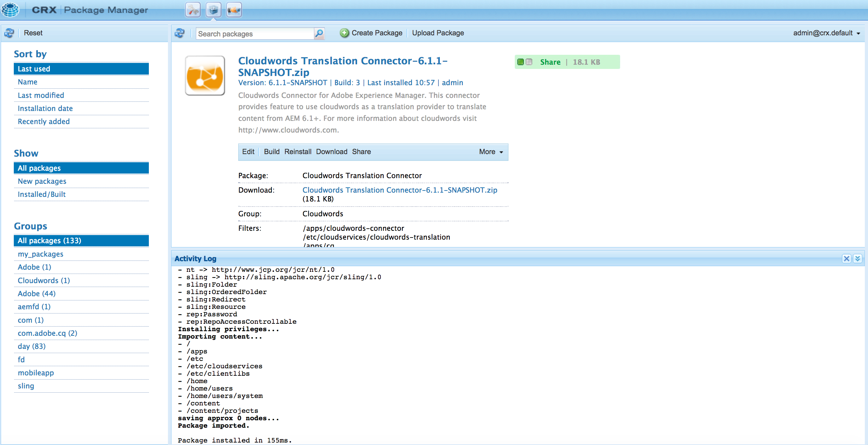This screenshot has height=445, width=868.
Task: Refresh the left sidebar filter panel
Action: [x=9, y=33]
